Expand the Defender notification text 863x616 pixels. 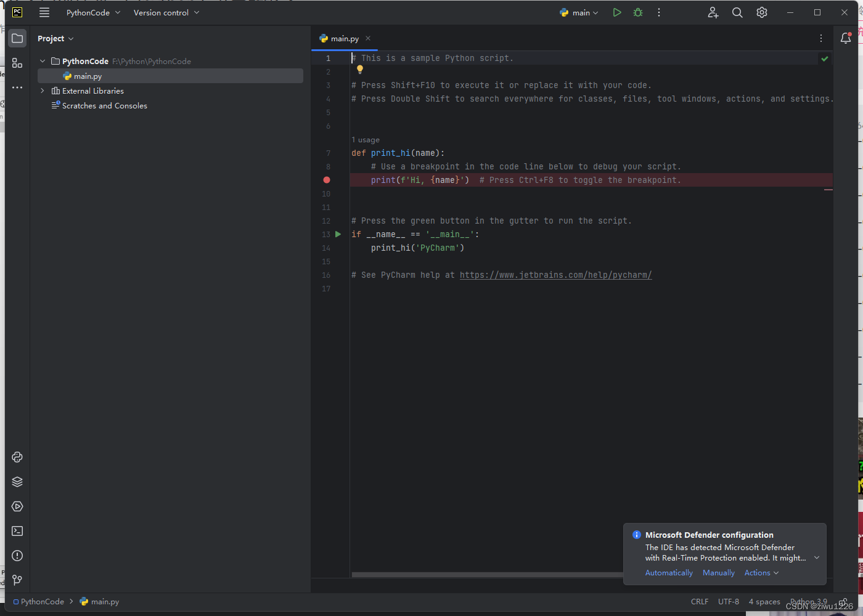tap(817, 557)
